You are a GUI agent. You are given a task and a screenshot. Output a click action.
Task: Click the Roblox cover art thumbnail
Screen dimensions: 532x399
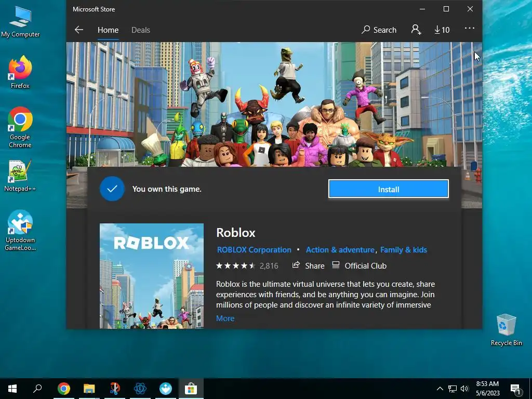pos(152,276)
